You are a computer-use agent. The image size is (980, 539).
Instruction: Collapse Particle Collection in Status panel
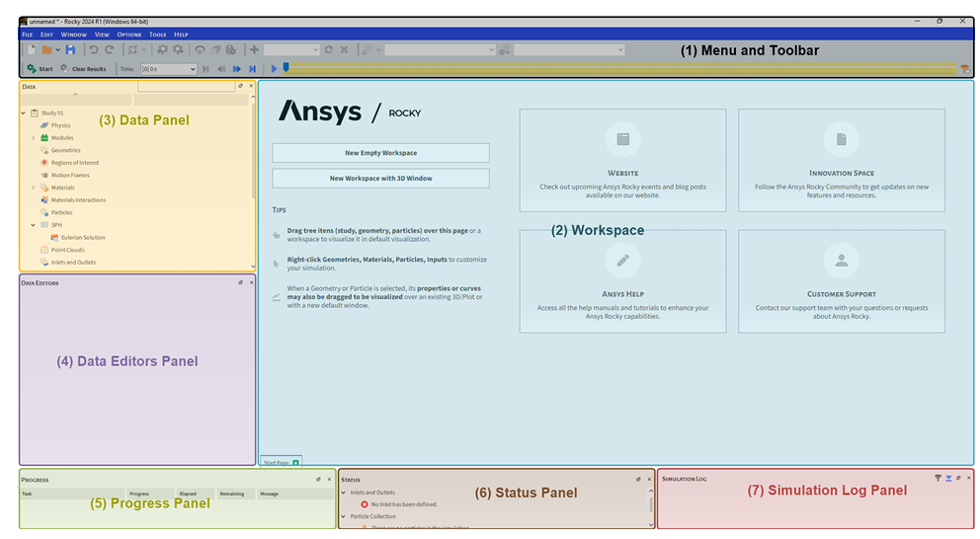[343, 516]
